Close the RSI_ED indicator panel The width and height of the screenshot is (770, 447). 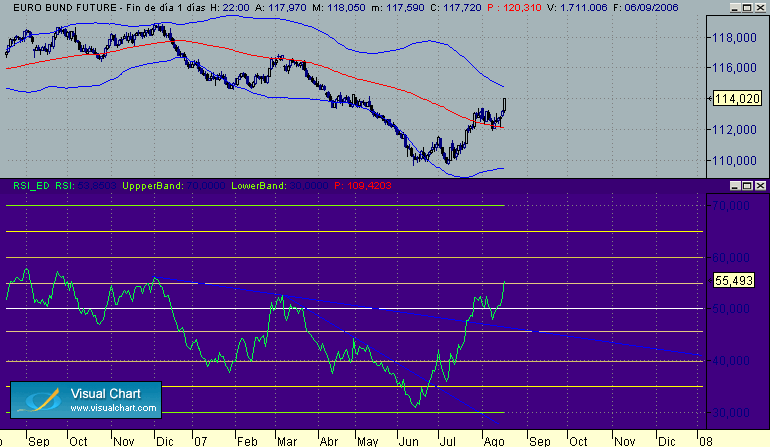(x=760, y=186)
